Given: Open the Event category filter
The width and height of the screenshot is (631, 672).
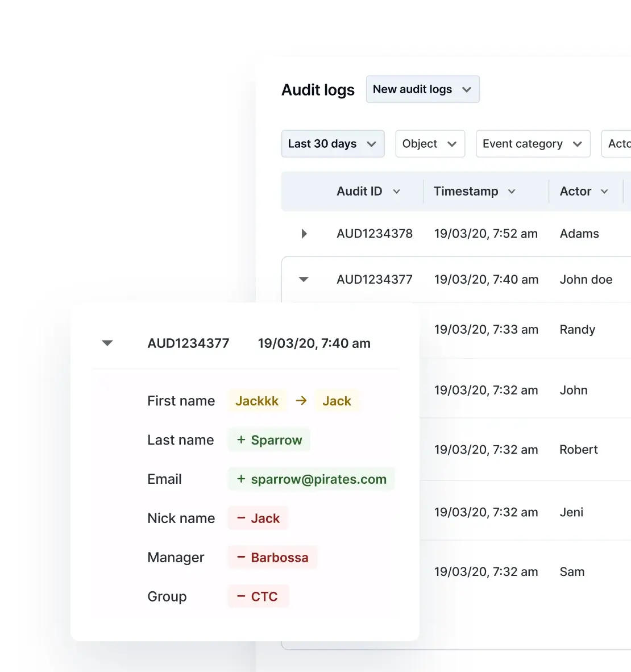Looking at the screenshot, I should click(532, 144).
